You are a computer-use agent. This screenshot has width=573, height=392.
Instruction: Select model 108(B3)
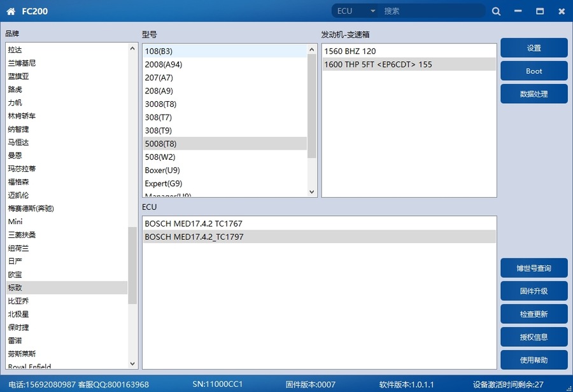[x=225, y=51]
